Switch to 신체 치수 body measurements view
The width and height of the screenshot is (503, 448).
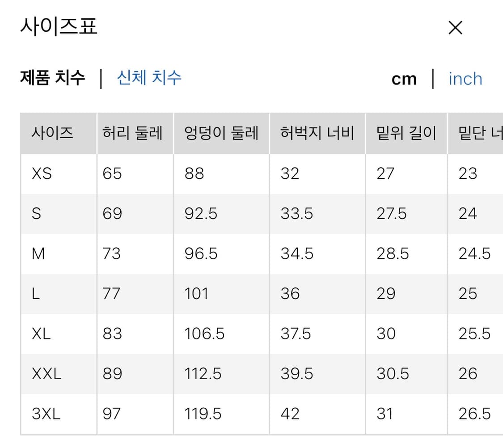point(149,78)
